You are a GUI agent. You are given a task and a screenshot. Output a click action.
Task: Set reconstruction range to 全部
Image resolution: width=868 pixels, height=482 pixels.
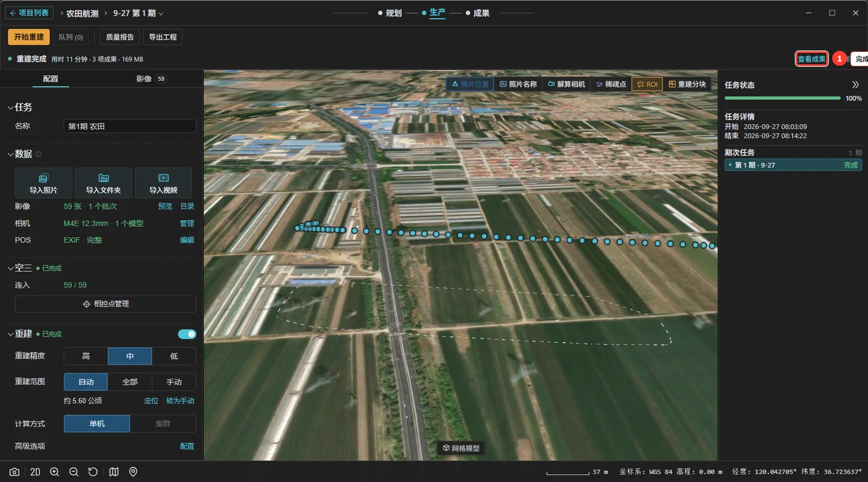[x=130, y=382]
